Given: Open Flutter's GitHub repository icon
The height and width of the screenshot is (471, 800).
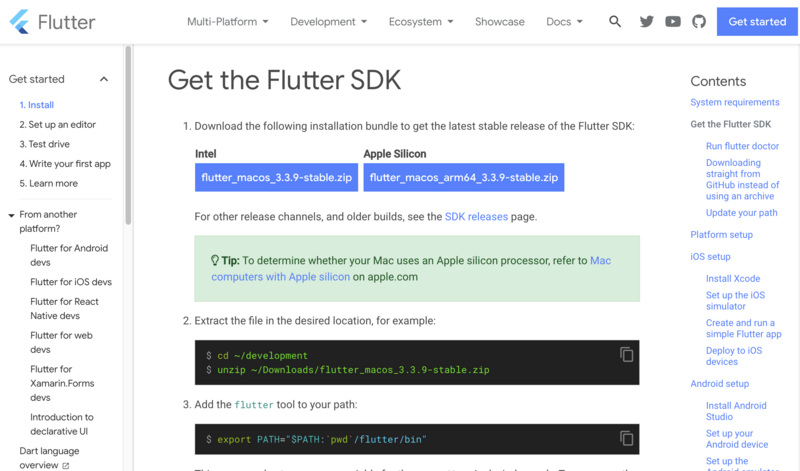Looking at the screenshot, I should 698,21.
